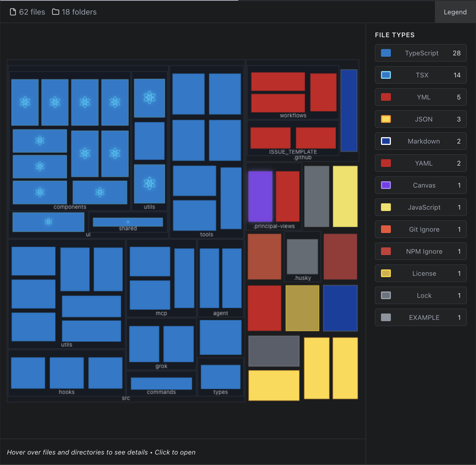Select the TypeScript file type filter
The image size is (476, 465).
[x=421, y=53]
